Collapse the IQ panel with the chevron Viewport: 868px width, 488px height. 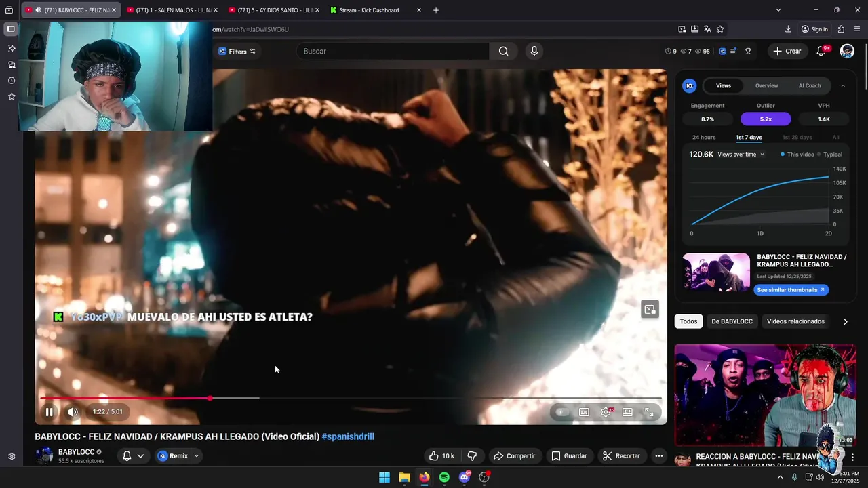[x=843, y=86]
